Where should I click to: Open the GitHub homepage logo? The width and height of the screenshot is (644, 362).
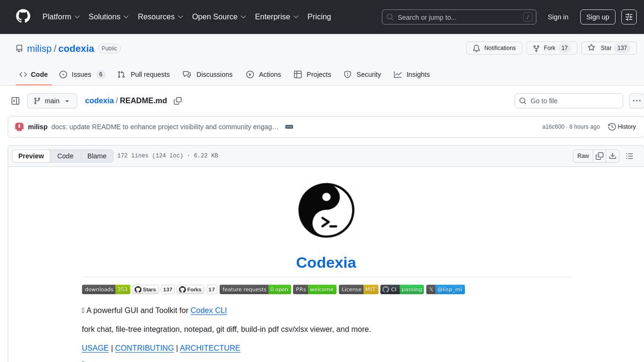coord(23,17)
